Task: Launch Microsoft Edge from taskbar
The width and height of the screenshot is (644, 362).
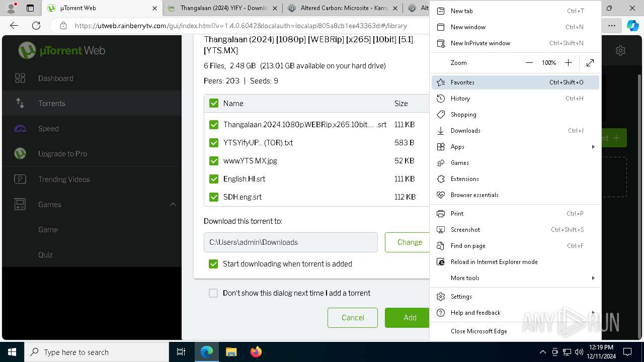Action: (x=207, y=352)
